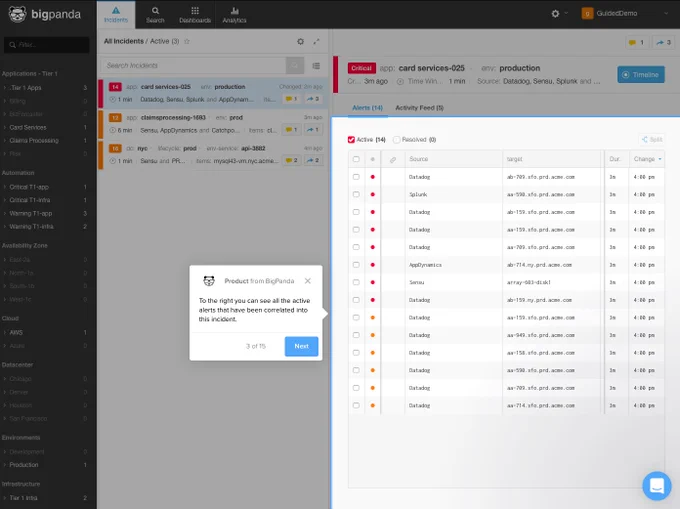The image size is (680, 509).
Task: Click the Search Incidents field
Action: click(194, 65)
